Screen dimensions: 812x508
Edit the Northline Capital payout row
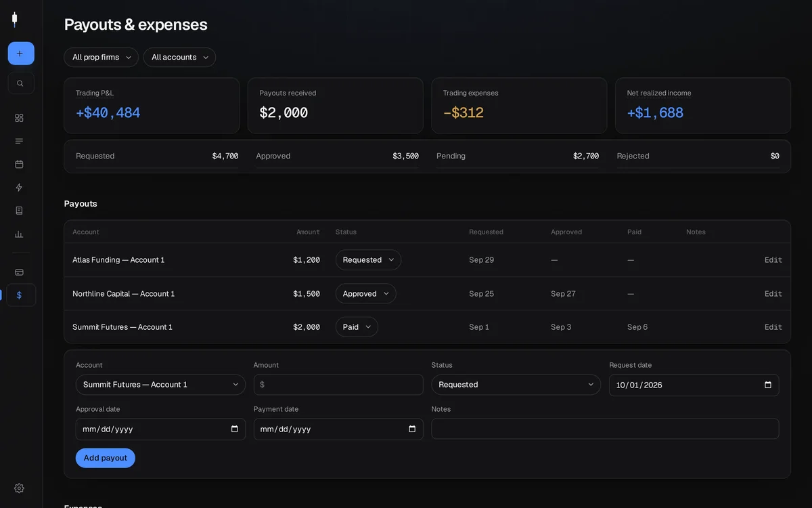click(773, 294)
